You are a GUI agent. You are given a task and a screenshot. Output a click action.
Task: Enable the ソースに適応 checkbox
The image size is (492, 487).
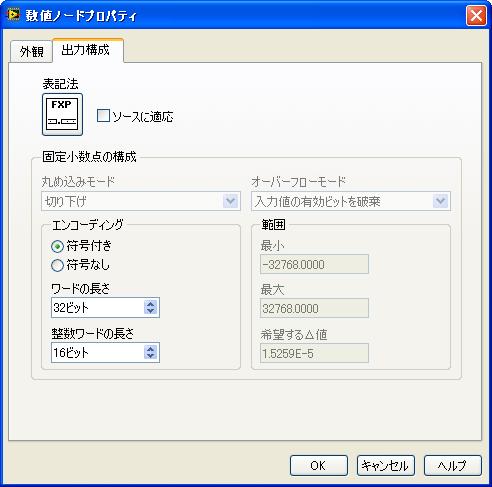103,116
